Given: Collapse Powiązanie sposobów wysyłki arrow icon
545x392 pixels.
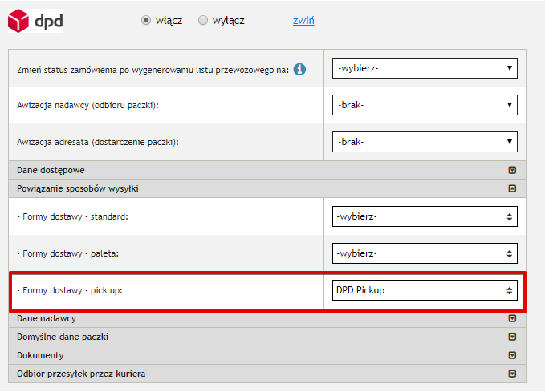Looking at the screenshot, I should 511,188.
